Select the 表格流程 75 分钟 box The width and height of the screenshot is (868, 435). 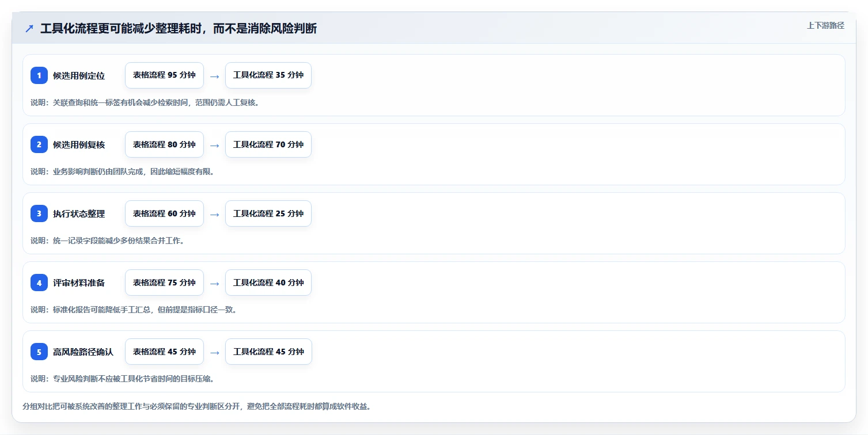pyautogui.click(x=164, y=283)
